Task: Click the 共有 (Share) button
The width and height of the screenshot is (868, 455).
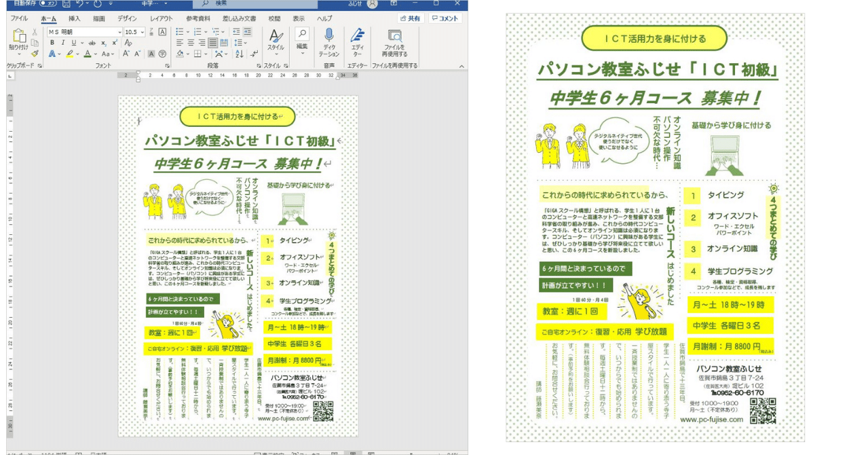Action: (411, 18)
